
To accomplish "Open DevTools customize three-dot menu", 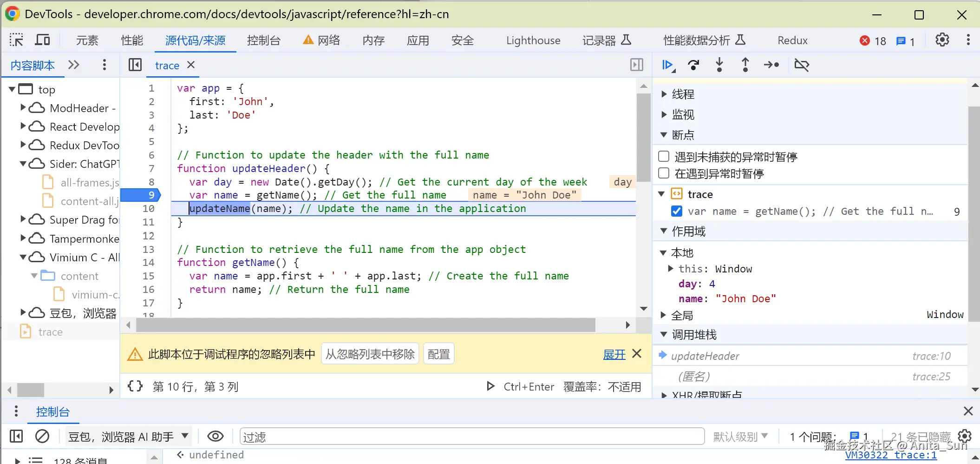I will tap(968, 40).
